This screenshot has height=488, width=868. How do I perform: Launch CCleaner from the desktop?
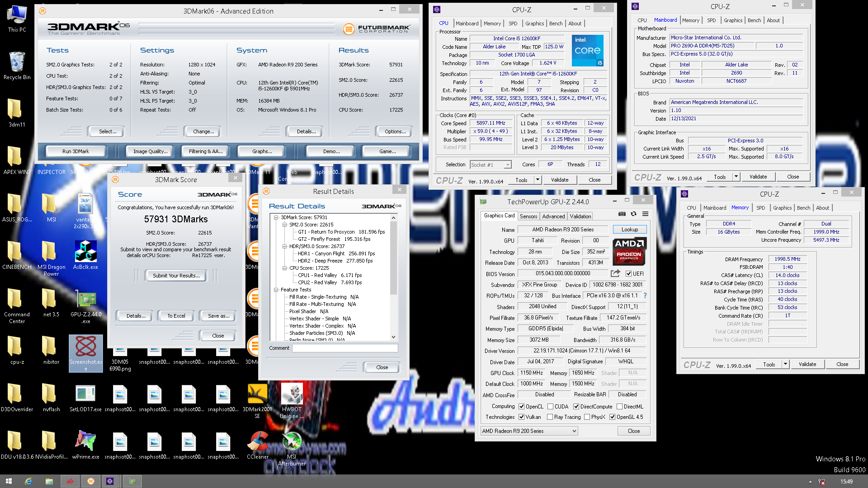258,445
